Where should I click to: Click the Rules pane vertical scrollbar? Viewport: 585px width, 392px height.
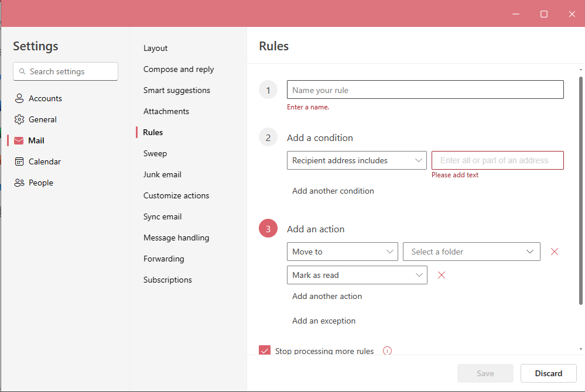581,190
